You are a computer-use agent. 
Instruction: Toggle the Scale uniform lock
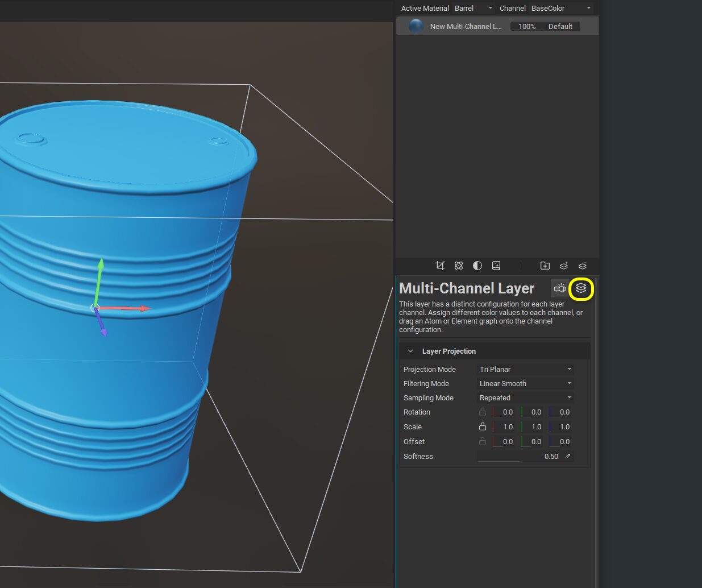pos(483,426)
